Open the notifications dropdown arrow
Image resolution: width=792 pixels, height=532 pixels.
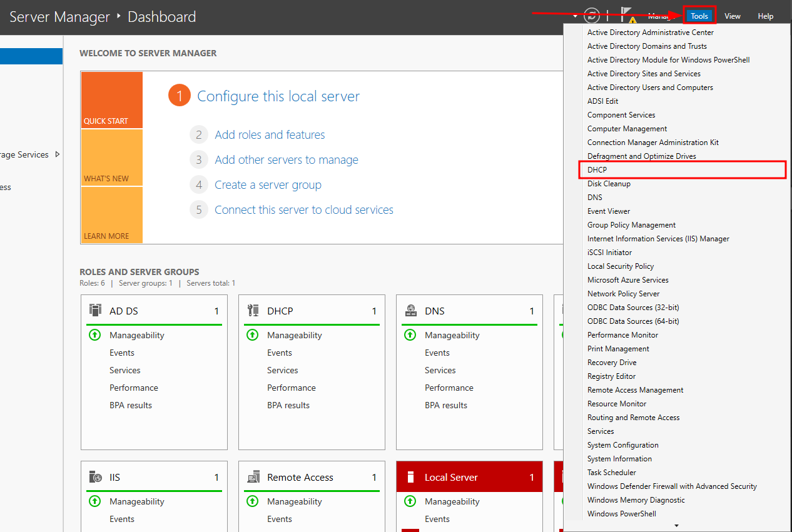click(575, 16)
